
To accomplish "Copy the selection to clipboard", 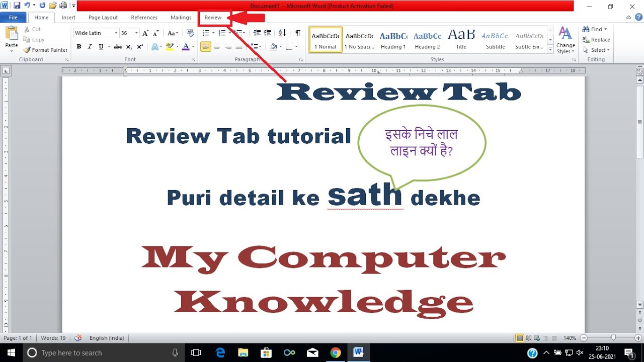I will coord(34,40).
